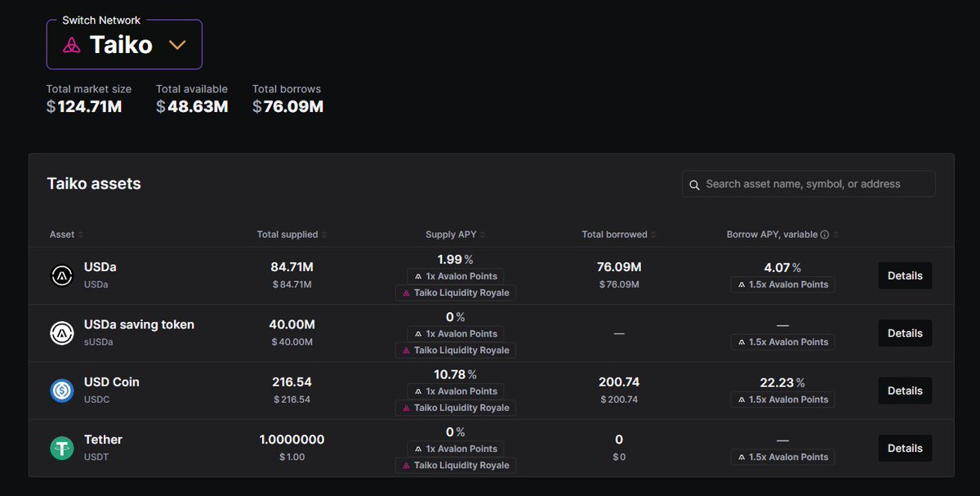Click the magnifier icon in search box
Screen dimensions: 980x496
(695, 185)
